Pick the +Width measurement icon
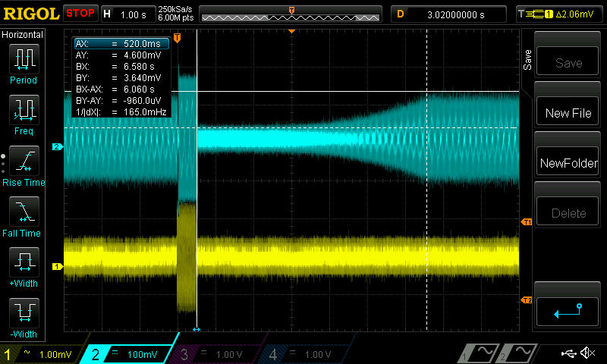Image resolution: width=607 pixels, height=364 pixels. 24,263
